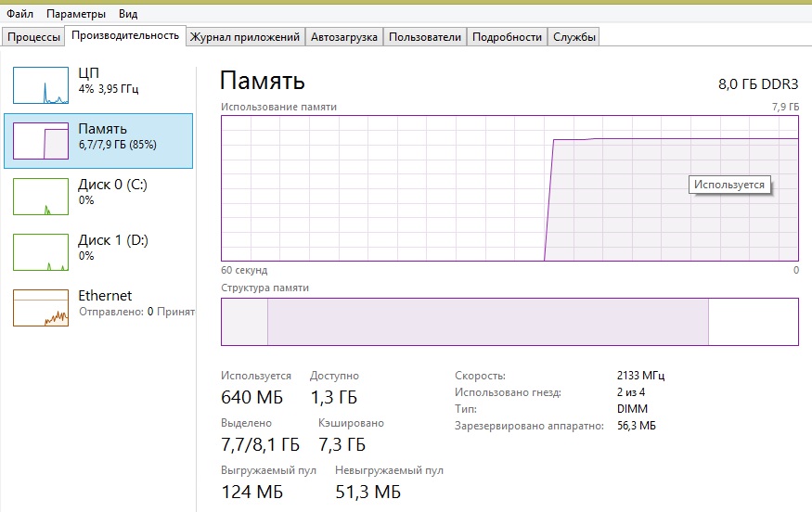Open the Вид menu
The width and height of the screenshot is (812, 512).
click(x=128, y=15)
